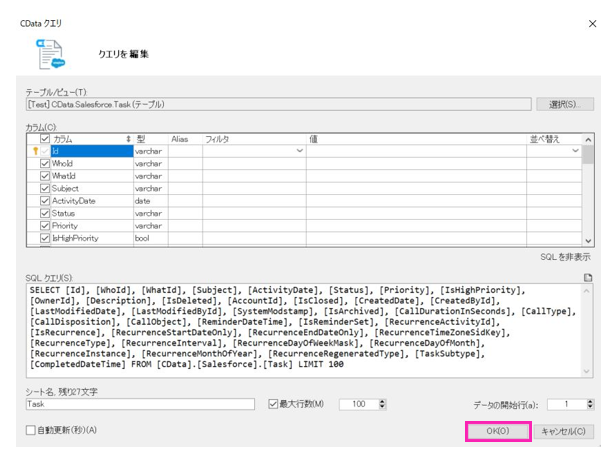Uncheck the Status column checkbox

tap(45, 213)
